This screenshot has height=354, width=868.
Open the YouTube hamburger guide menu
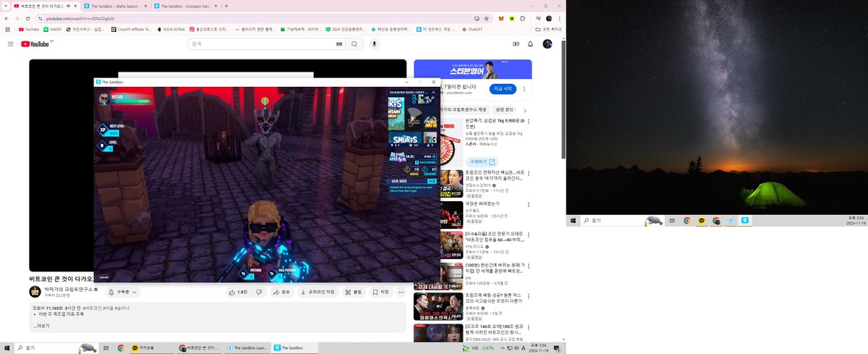click(11, 44)
